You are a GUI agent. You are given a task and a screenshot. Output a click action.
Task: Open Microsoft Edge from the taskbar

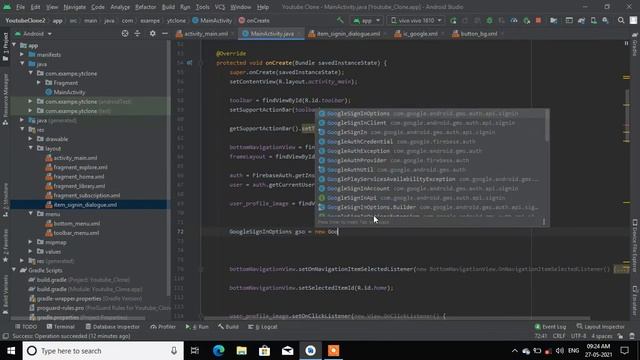pos(218,351)
